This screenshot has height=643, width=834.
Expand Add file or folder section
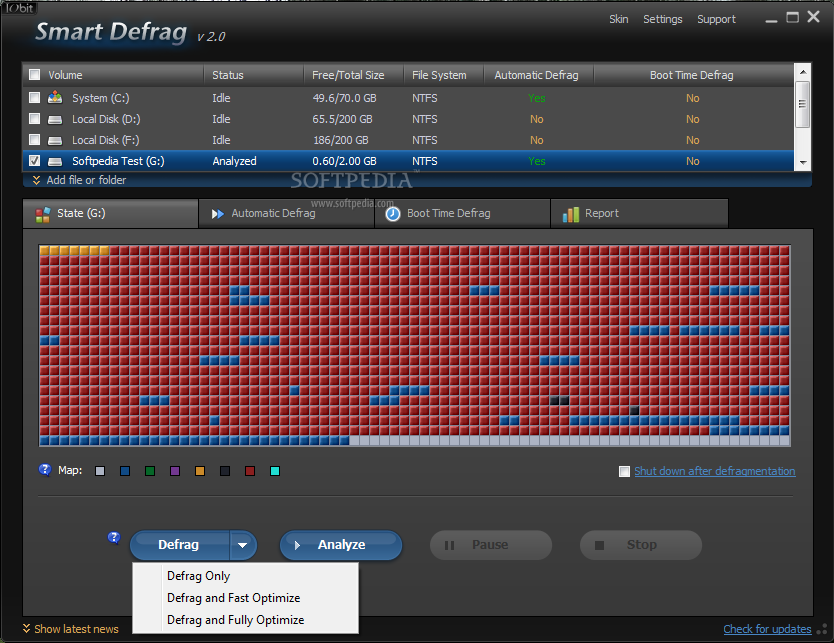tap(80, 180)
